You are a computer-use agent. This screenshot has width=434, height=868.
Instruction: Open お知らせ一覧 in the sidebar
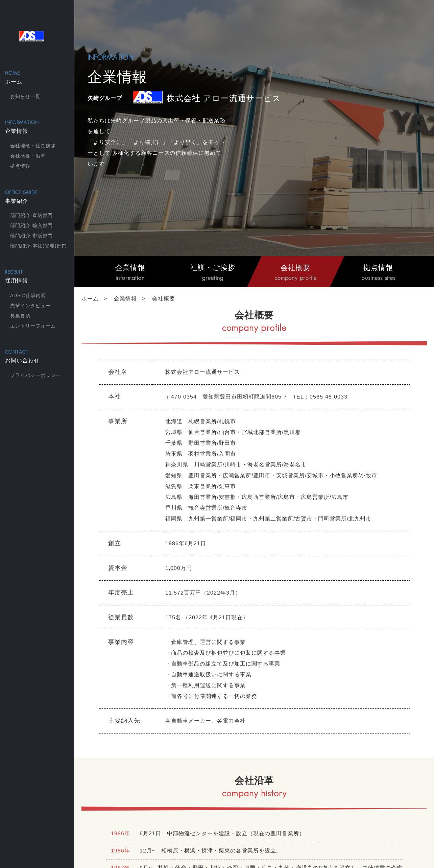pos(25,97)
